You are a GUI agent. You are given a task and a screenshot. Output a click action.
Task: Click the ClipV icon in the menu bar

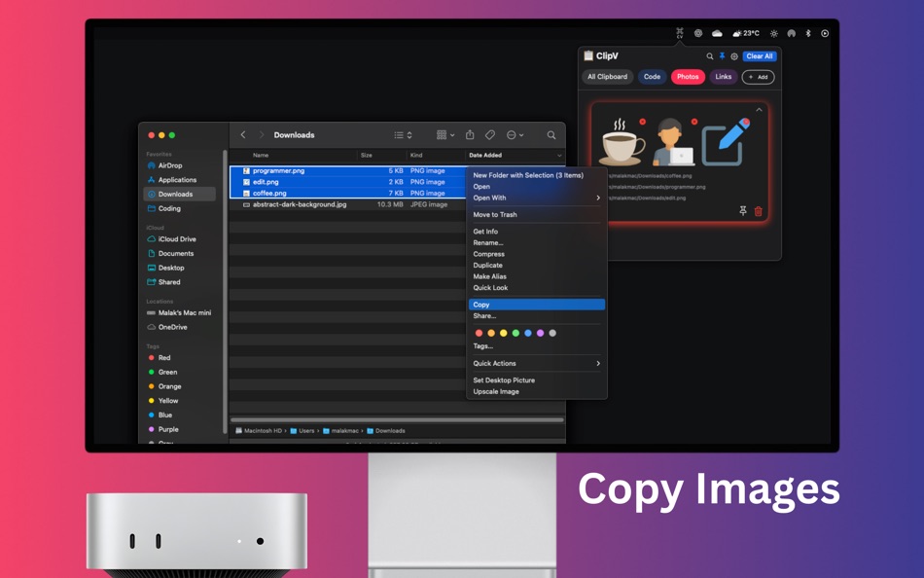(680, 33)
